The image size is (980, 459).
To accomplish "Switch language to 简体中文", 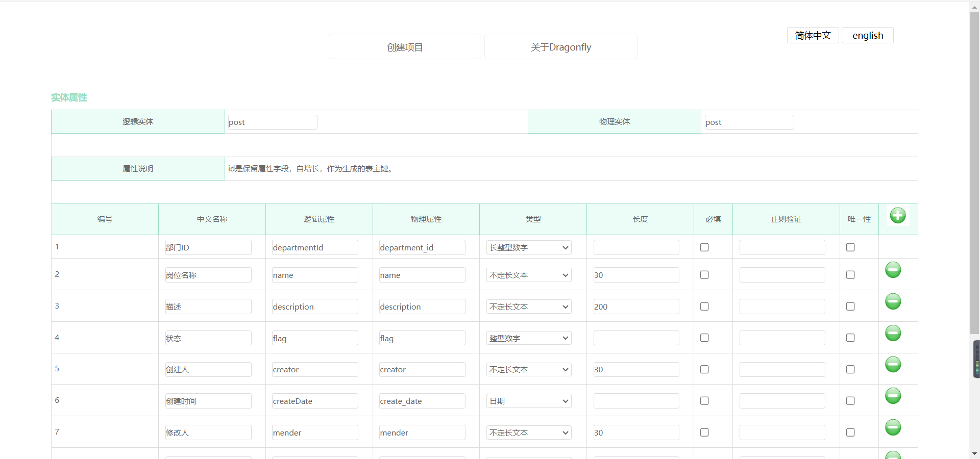I will coord(813,35).
